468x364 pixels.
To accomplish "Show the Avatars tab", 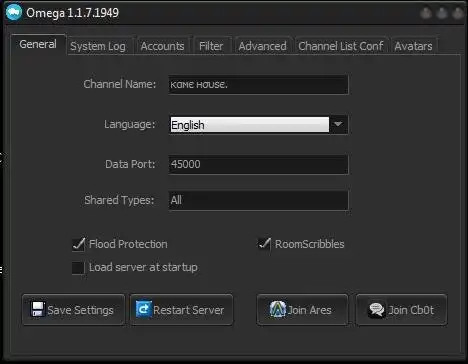I will 413,46.
